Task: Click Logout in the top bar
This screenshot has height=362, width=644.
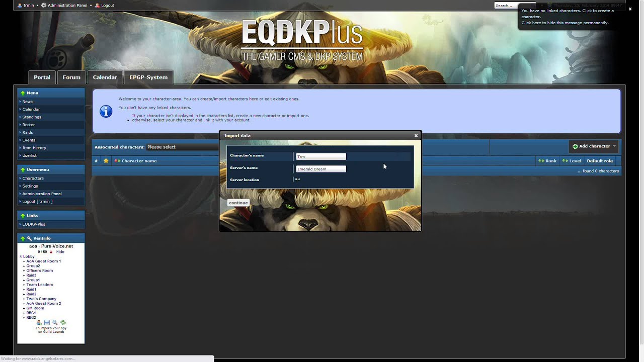Action: click(x=104, y=5)
